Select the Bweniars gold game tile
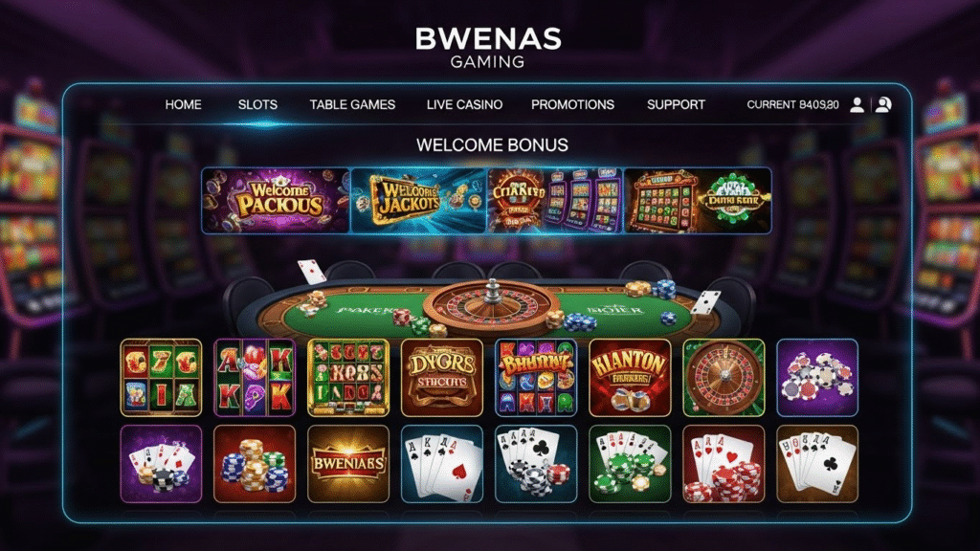This screenshot has height=551, width=980. pos(348,464)
